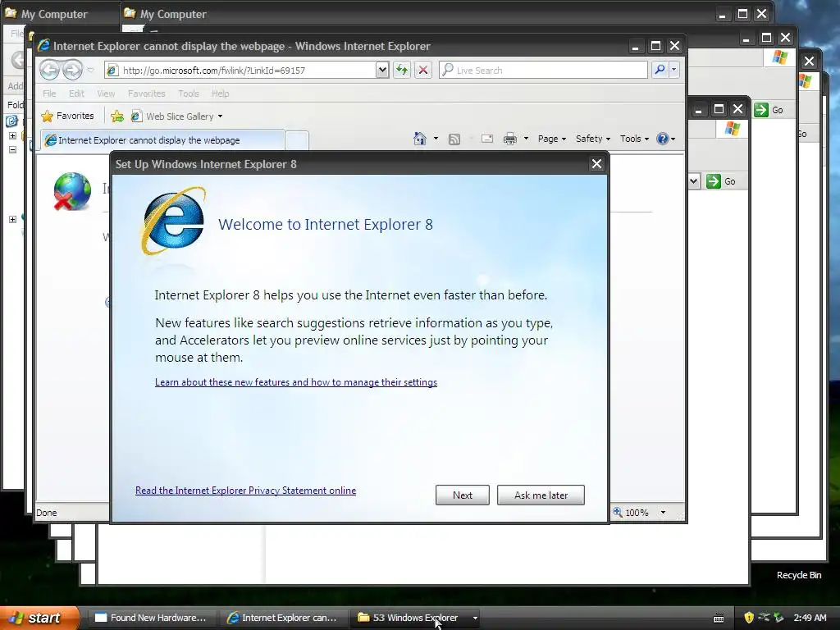Open the 'Learn about these new features' link
This screenshot has height=630, width=840.
pyautogui.click(x=295, y=382)
